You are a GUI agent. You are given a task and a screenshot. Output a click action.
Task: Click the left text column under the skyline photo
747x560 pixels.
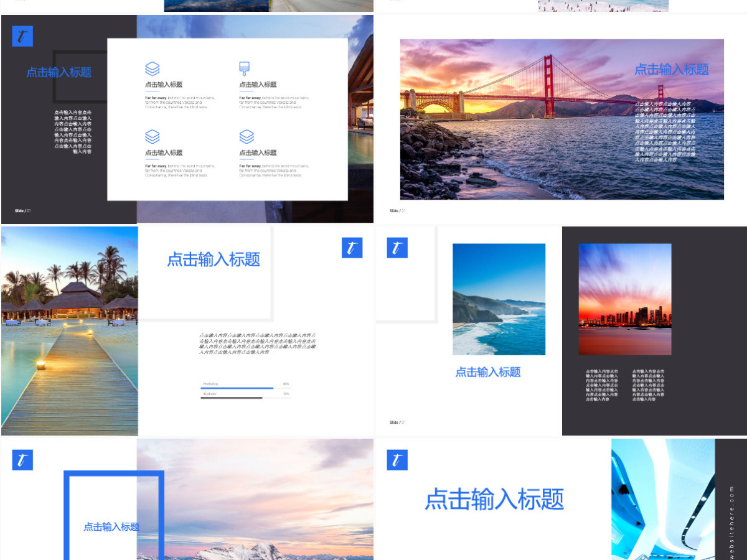tap(602, 385)
